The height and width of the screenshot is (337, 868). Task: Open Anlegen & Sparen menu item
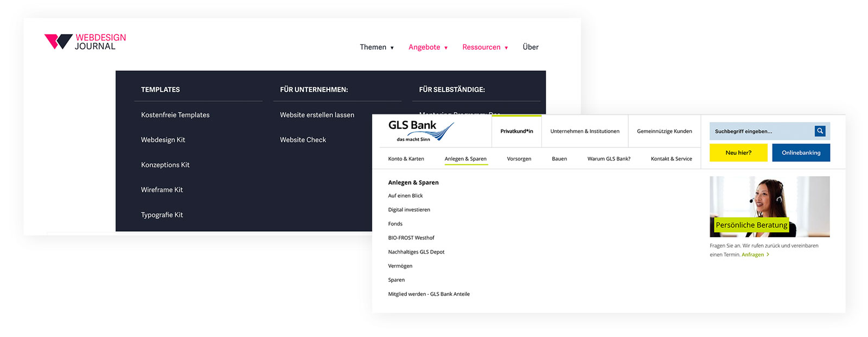pos(465,159)
